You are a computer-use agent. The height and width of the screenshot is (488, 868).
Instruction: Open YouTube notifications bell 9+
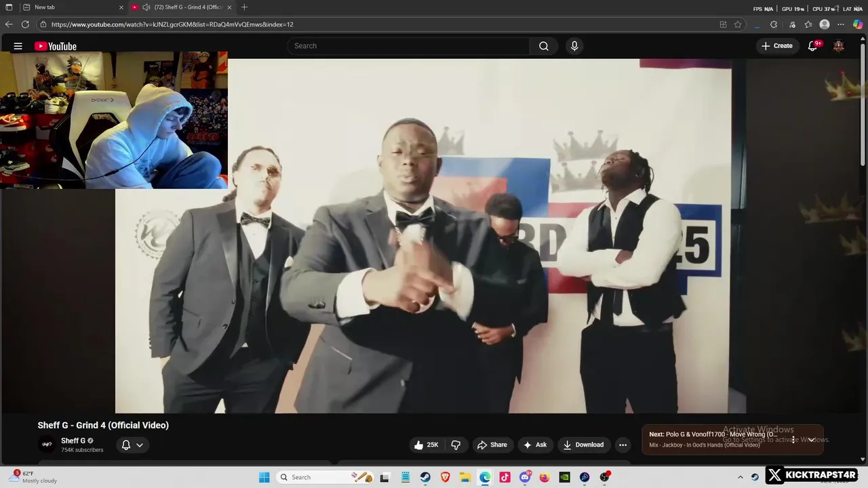click(813, 46)
